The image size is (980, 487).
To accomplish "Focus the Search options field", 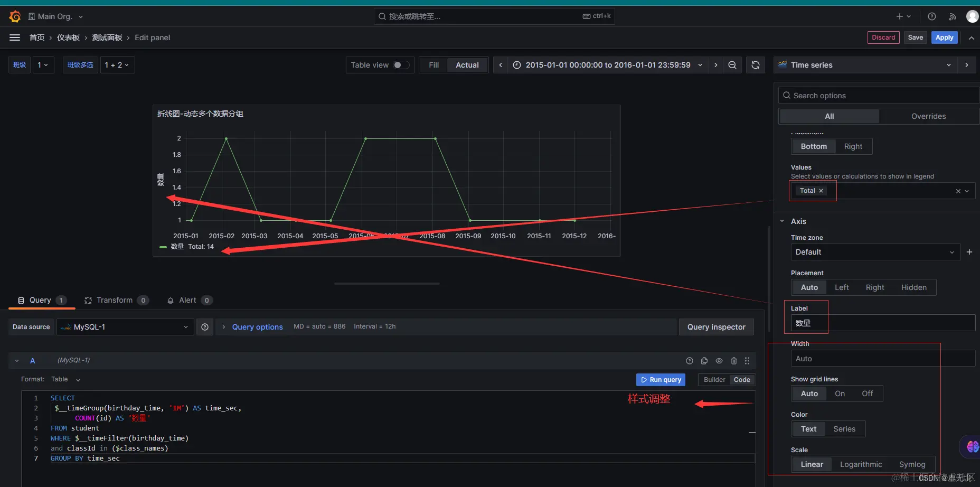I will click(x=879, y=96).
